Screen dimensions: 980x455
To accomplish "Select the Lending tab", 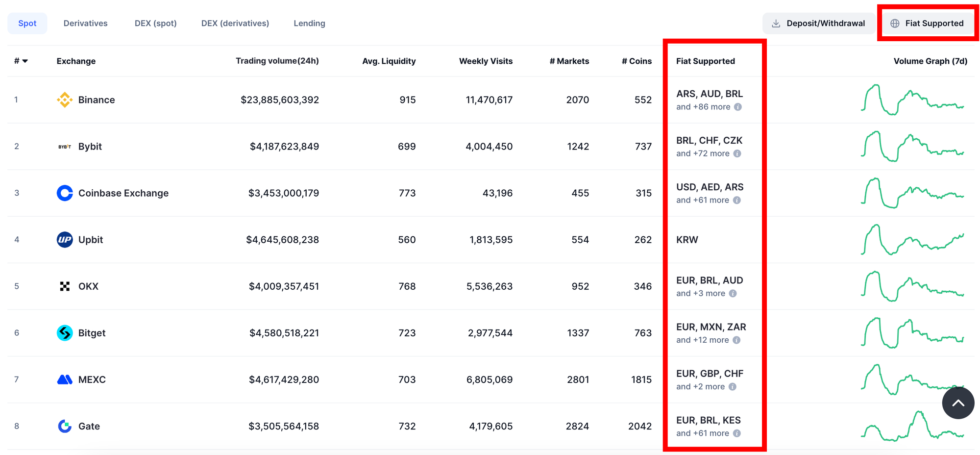I will 309,24.
